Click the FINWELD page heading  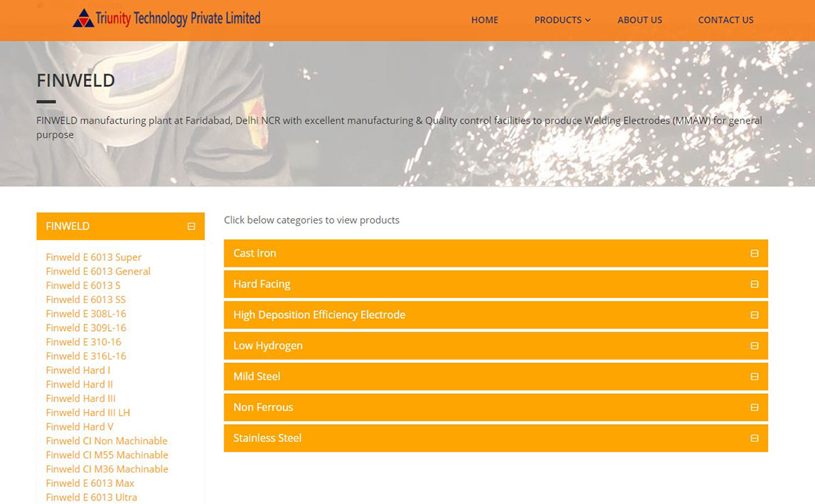[x=76, y=81]
